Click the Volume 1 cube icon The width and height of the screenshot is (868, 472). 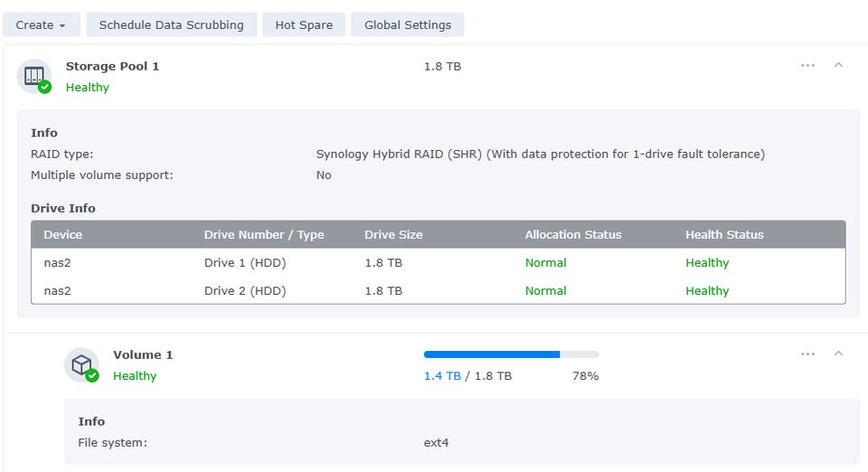pyautogui.click(x=82, y=364)
